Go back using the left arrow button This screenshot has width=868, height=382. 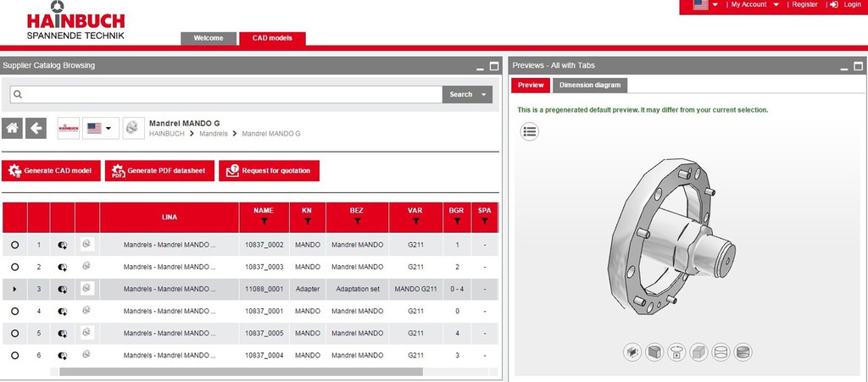pyautogui.click(x=36, y=128)
